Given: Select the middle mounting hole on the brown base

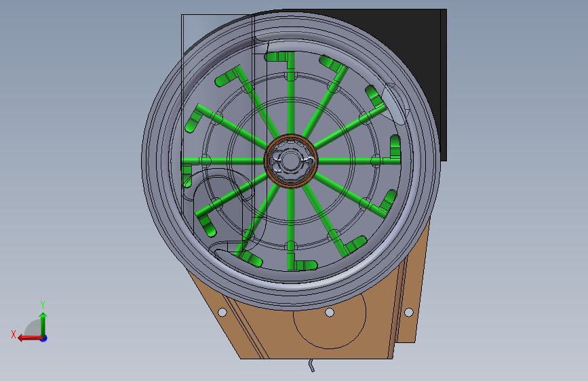Looking at the screenshot, I should (330, 313).
